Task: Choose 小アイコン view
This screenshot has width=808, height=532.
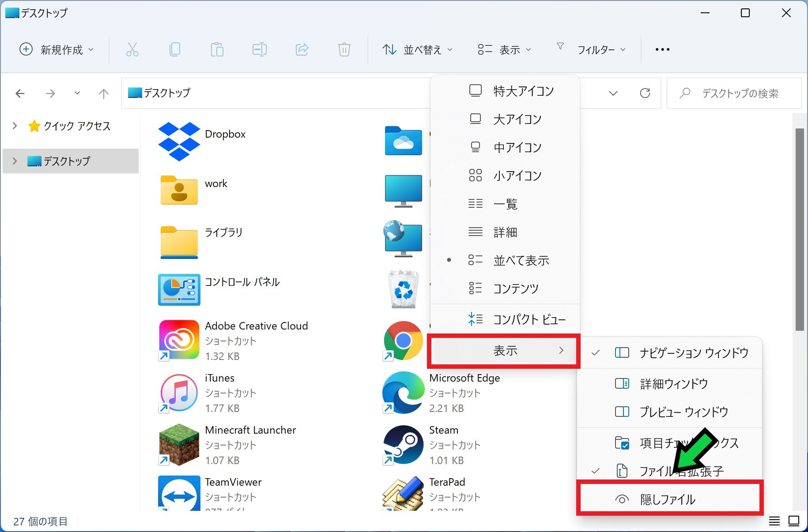Action: [505, 176]
